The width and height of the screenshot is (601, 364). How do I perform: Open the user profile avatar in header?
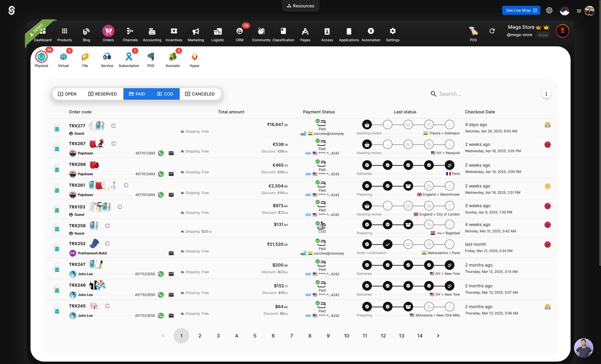(x=589, y=11)
